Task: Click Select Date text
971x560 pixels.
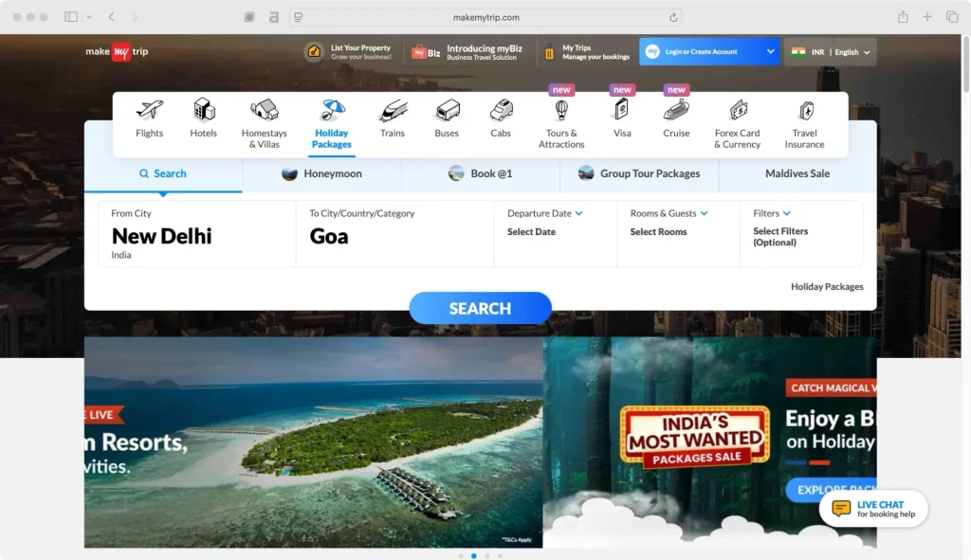Action: 531,231
